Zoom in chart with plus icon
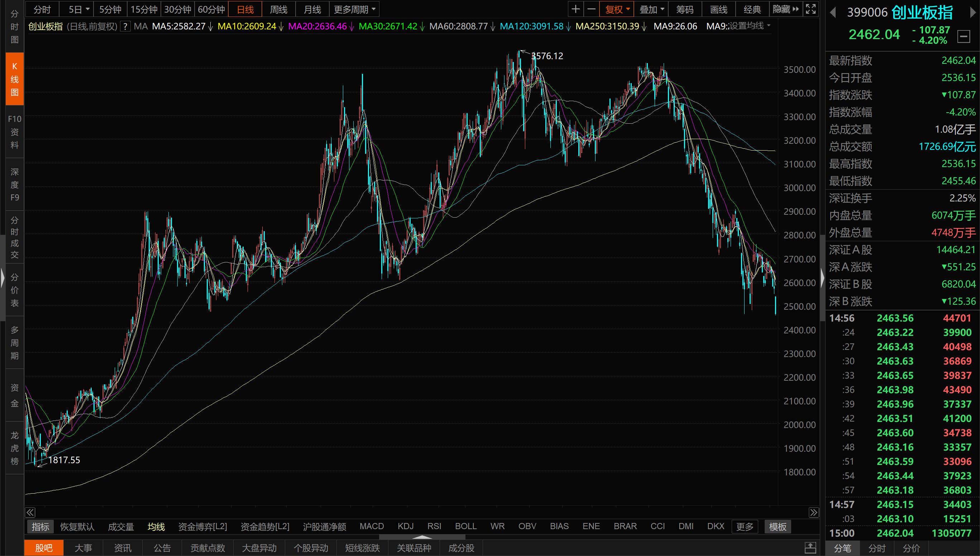 tap(575, 9)
